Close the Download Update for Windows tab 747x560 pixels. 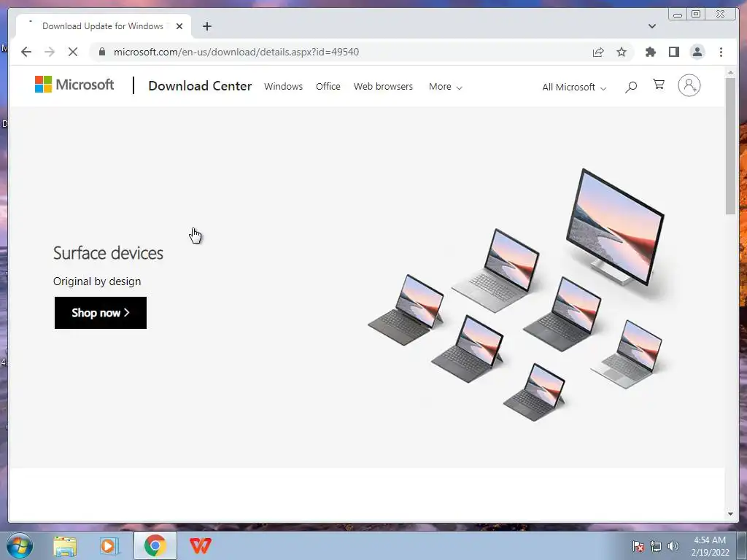pos(179,26)
